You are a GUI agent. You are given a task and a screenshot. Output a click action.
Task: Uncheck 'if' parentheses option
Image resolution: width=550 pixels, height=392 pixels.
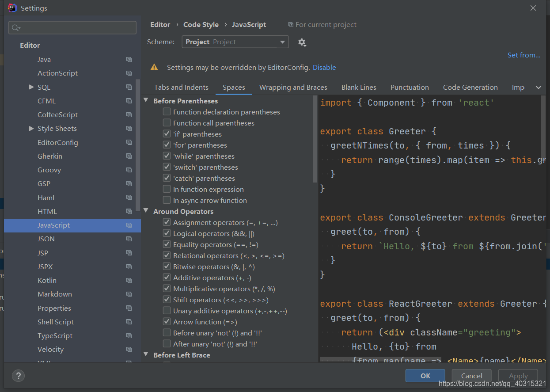pyautogui.click(x=167, y=134)
